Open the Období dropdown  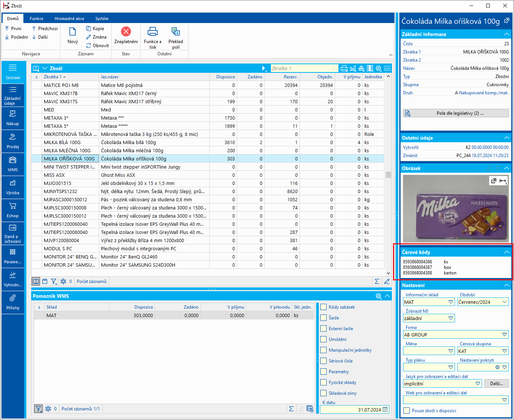(504, 302)
